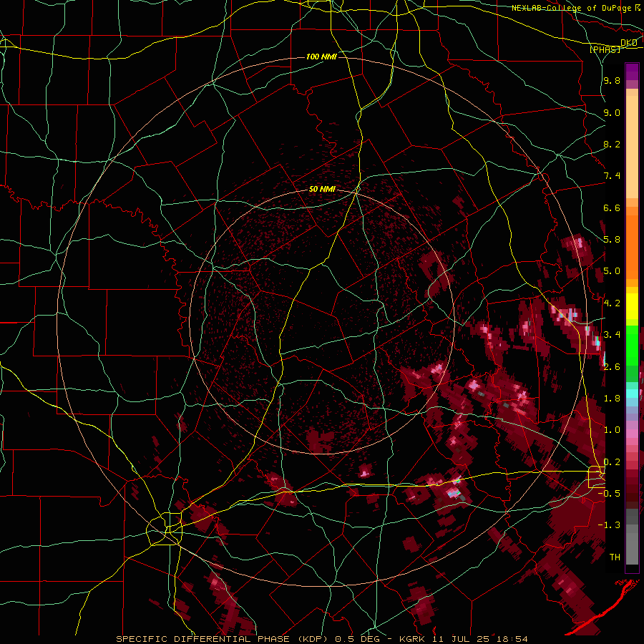The image size is (644, 644).
Task: Click the 7.4 value on color scale
Action: 612,176
